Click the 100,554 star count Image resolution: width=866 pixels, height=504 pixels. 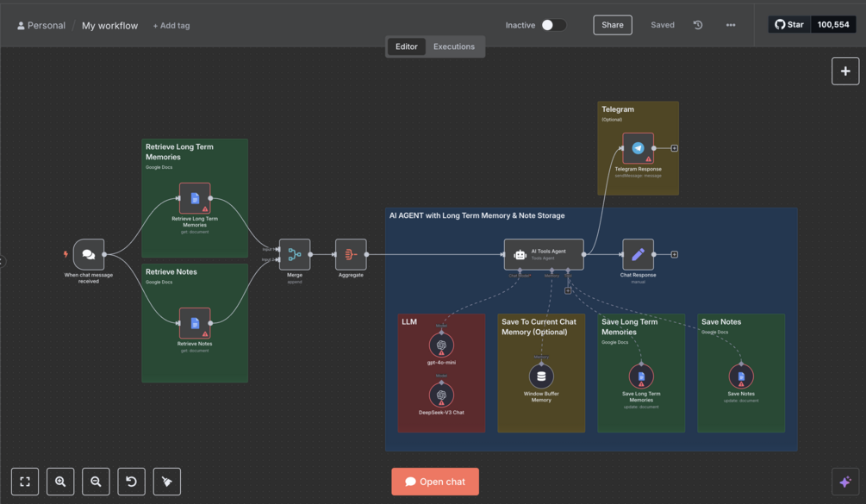[833, 25]
